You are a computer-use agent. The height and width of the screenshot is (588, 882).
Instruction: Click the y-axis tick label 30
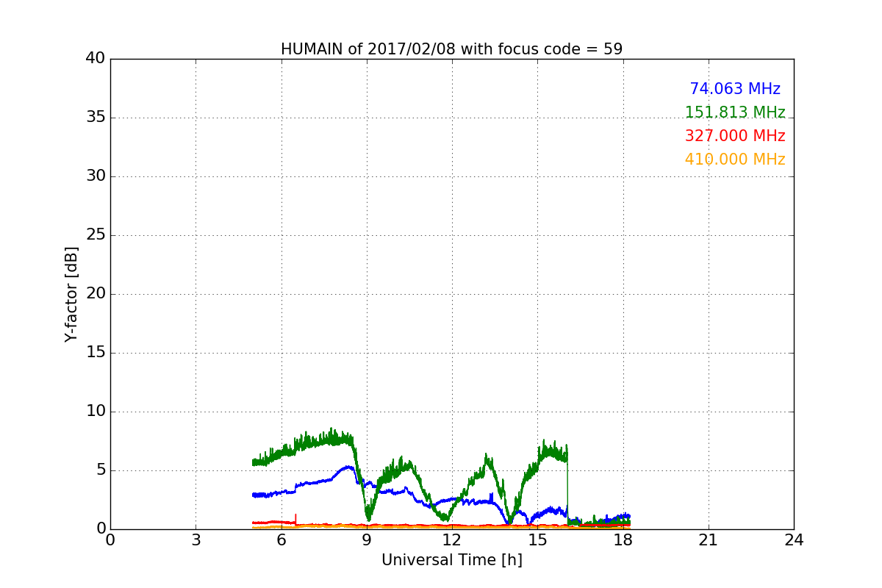(x=96, y=176)
